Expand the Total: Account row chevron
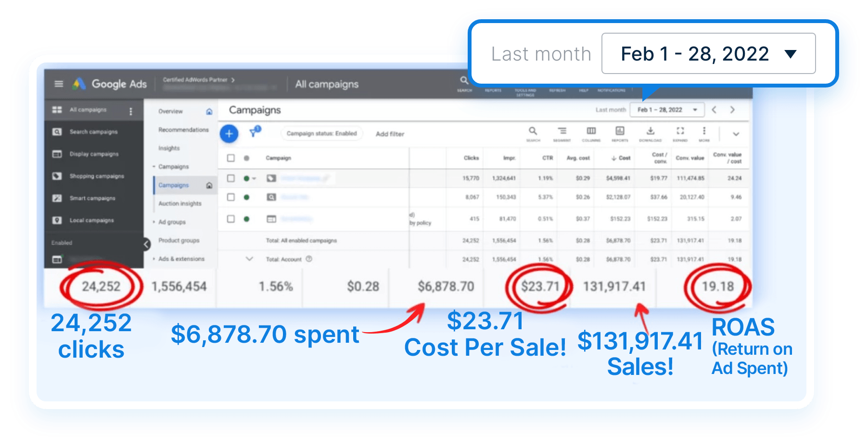The height and width of the screenshot is (448, 868). pos(249,259)
